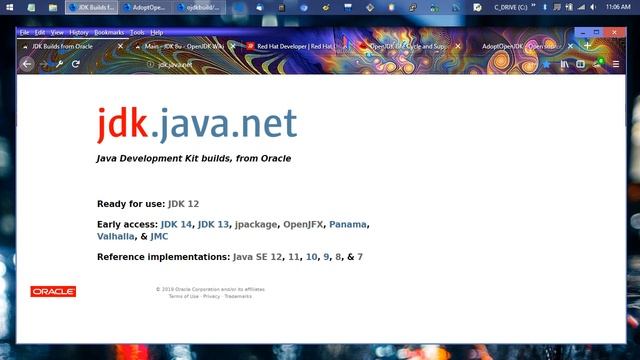Open Terms of Use footer link

click(184, 296)
